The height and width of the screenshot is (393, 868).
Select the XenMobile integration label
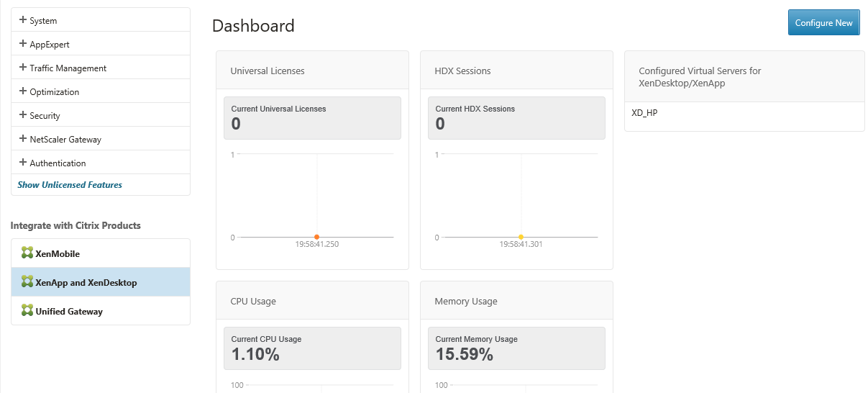(58, 254)
